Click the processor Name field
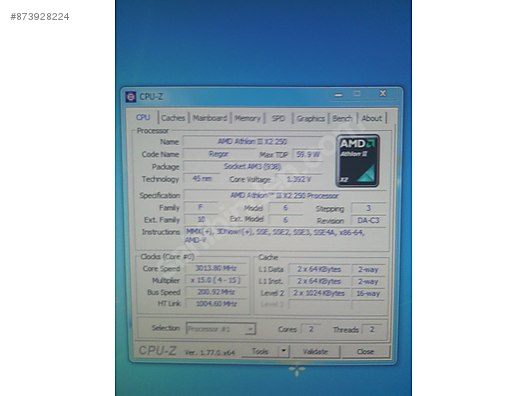528x396 pixels. (253, 141)
